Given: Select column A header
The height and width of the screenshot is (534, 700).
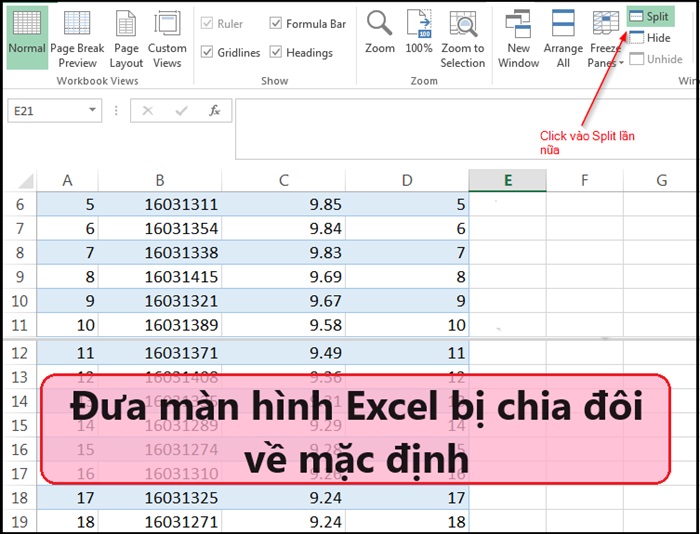Looking at the screenshot, I should click(67, 181).
